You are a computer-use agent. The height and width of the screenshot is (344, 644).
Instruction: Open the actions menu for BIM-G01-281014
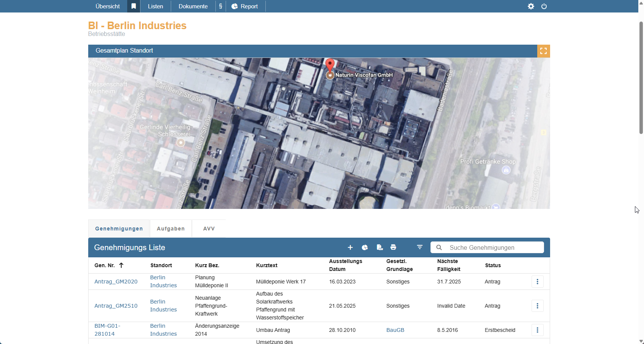point(537,330)
